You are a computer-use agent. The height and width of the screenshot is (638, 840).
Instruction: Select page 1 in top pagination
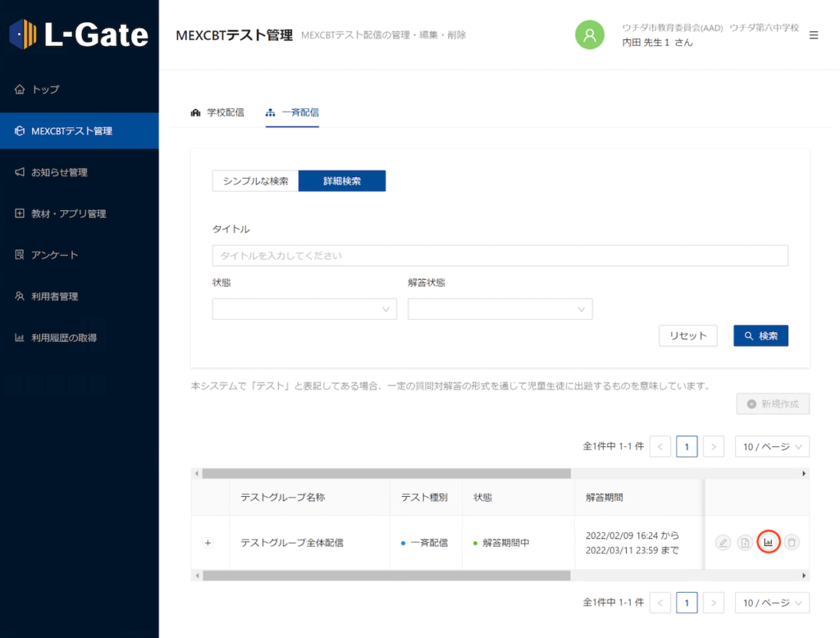pos(687,447)
